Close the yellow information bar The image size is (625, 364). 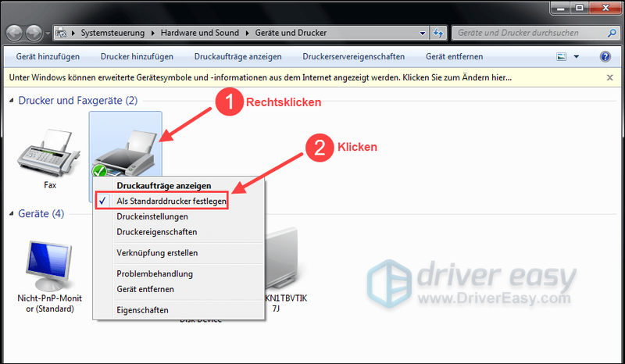[x=610, y=78]
